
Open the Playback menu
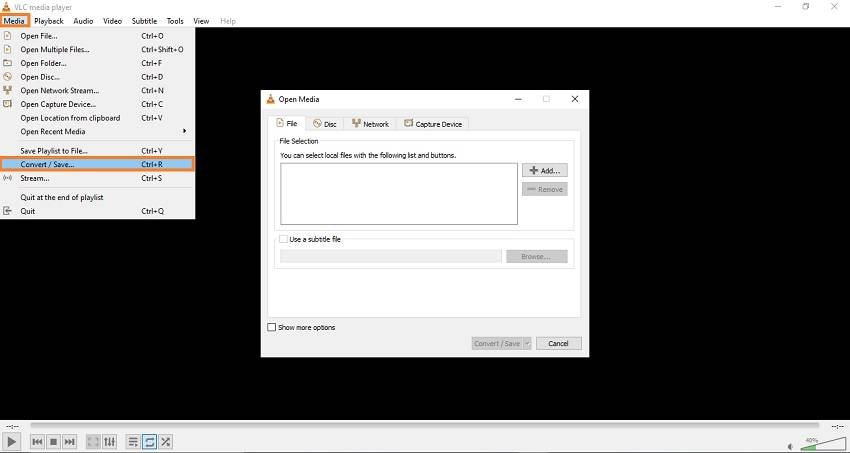(49, 21)
